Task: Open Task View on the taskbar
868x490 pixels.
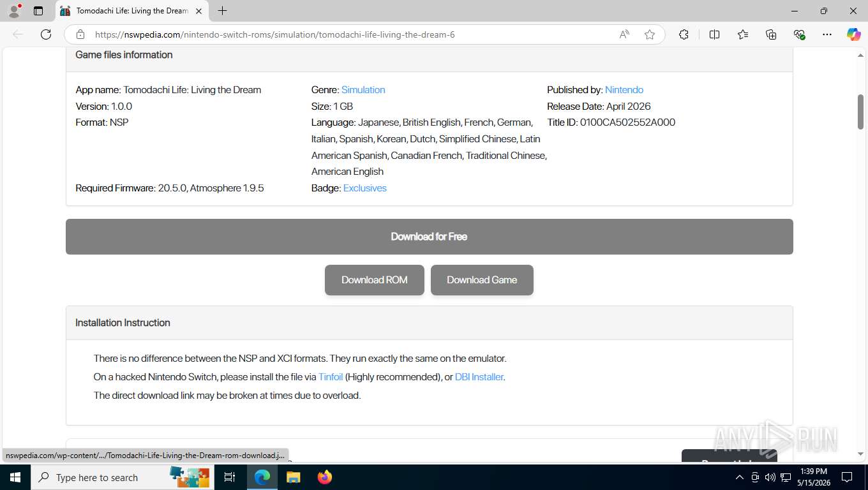Action: click(230, 477)
